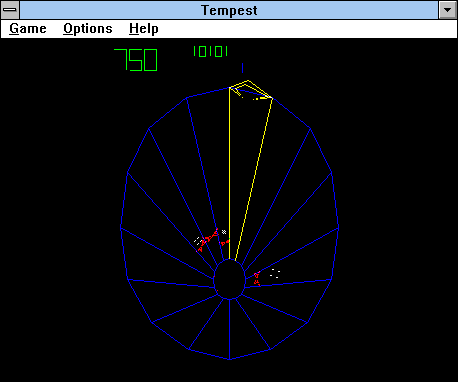458x382 pixels.
Task: Click the blue oval center hole of the web
Action: point(229,279)
